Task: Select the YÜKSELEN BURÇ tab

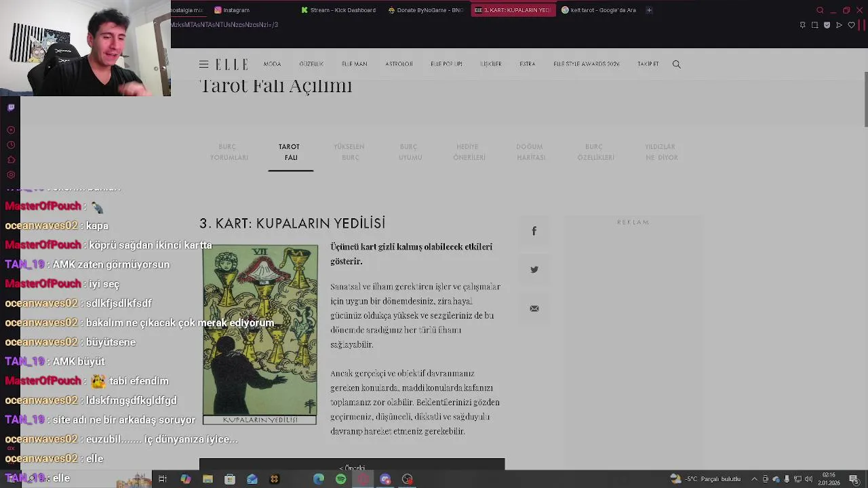Action: coord(349,152)
